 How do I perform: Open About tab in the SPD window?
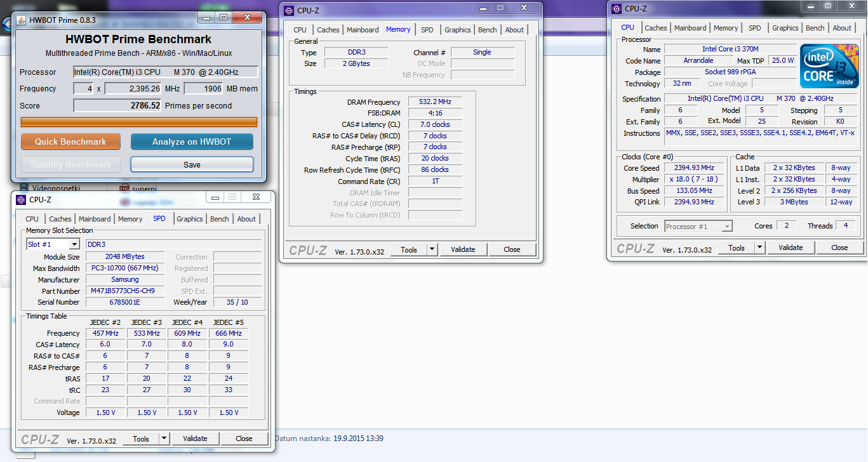click(246, 219)
